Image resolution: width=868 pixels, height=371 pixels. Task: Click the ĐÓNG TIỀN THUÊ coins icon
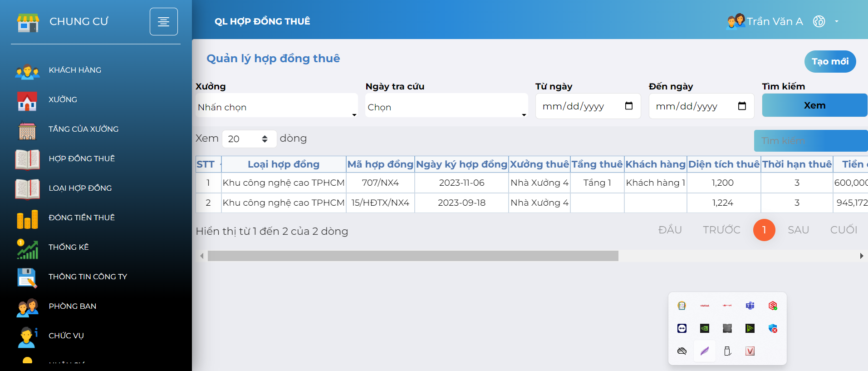(x=27, y=219)
